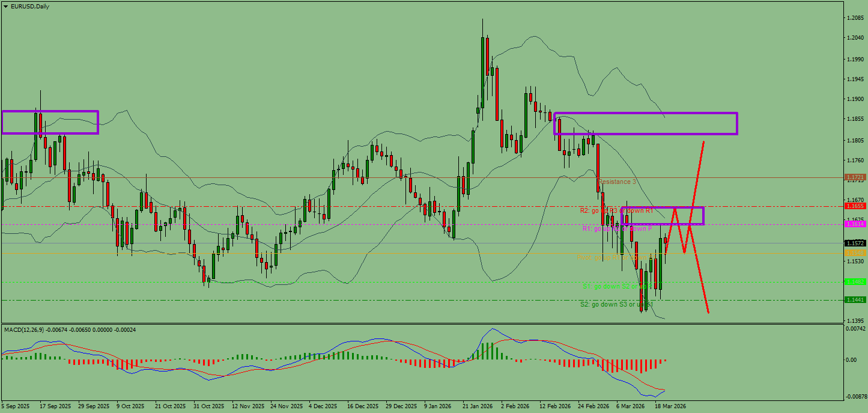Select the 9 Oct 2025 date label
This screenshot has width=868, height=413.
point(131,406)
